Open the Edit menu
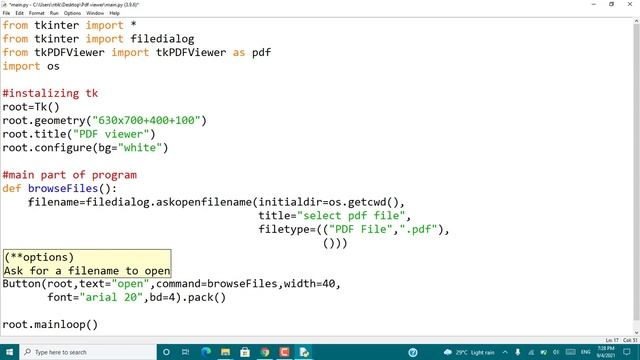Image resolution: width=640 pixels, height=360 pixels. 19,13
